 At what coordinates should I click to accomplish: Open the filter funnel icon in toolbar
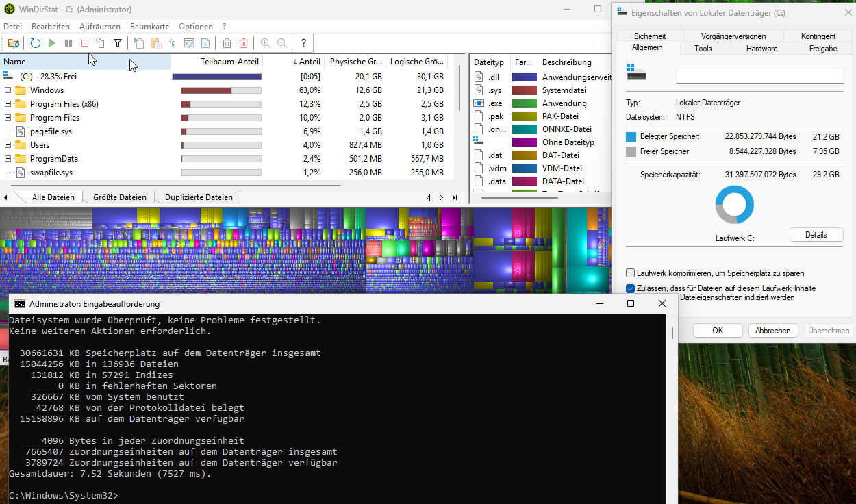click(x=118, y=43)
